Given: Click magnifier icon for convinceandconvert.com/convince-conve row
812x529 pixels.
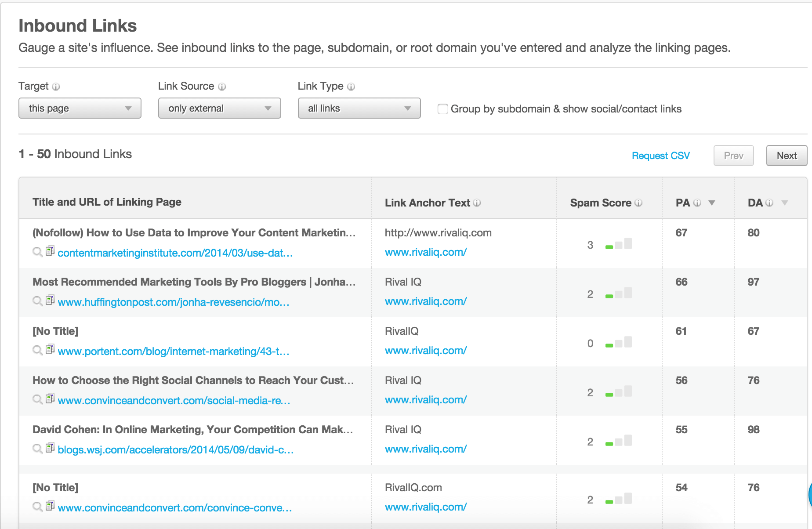Looking at the screenshot, I should 38,507.
